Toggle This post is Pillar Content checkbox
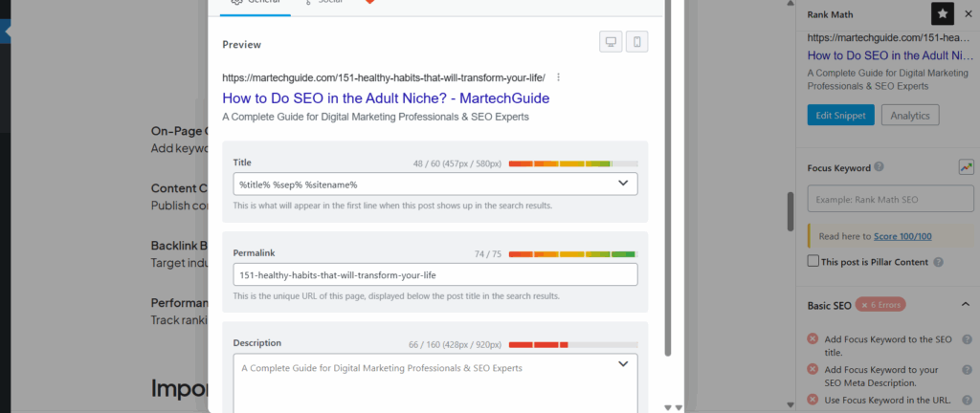 click(x=813, y=261)
